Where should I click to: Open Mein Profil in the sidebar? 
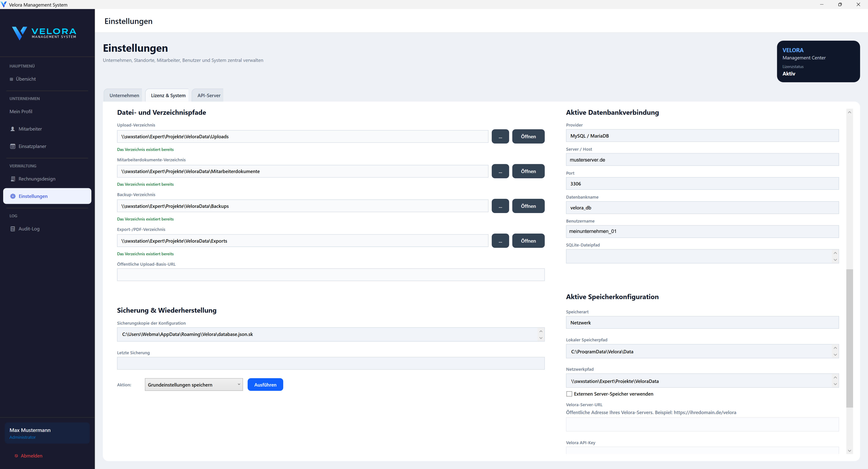(21, 111)
